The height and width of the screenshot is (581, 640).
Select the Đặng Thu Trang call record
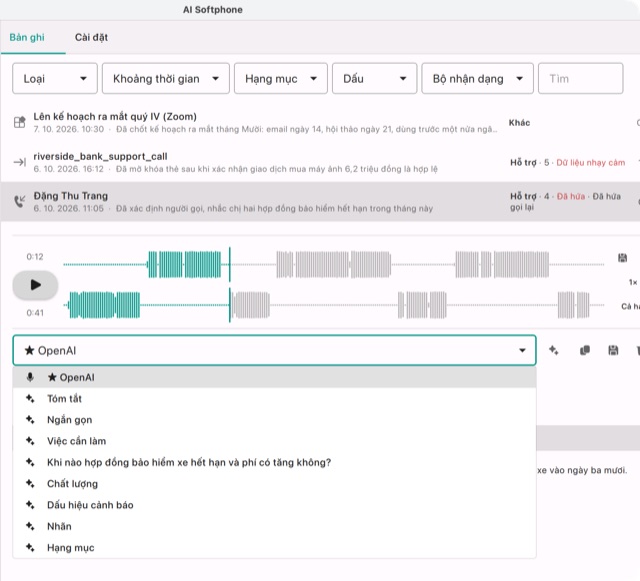(320, 202)
